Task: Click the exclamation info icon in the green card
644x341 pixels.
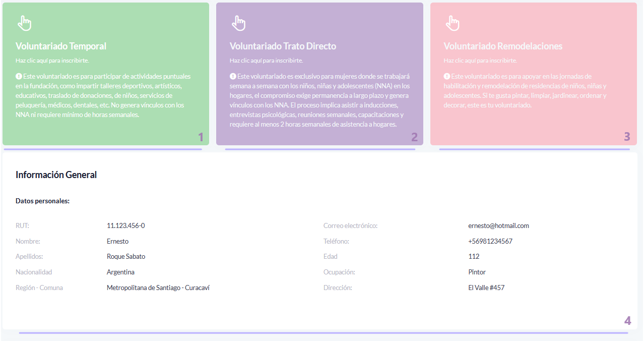Action: (19, 76)
